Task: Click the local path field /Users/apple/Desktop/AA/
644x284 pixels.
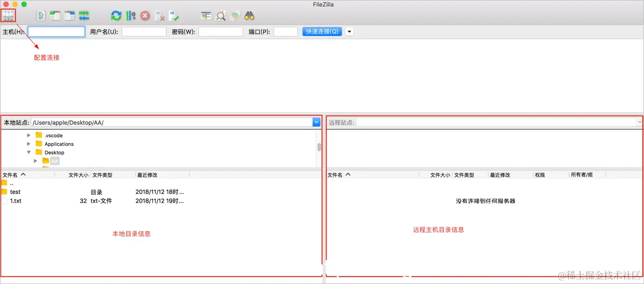Action: coord(172,122)
